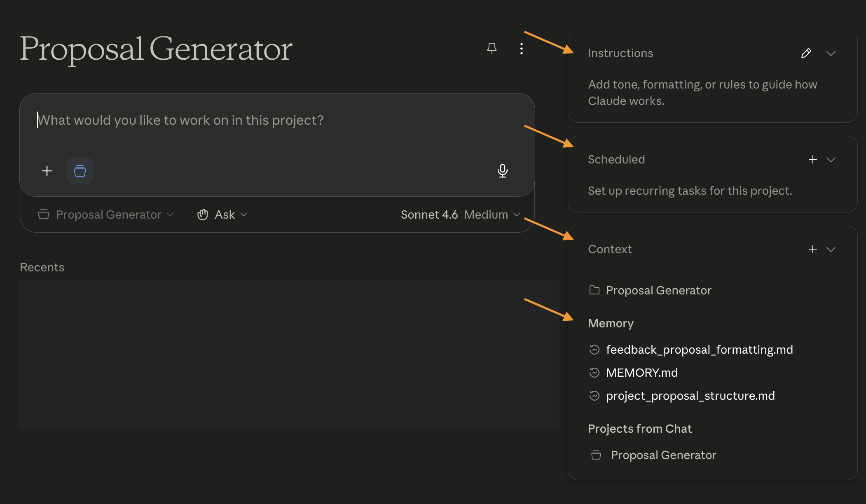This screenshot has height=504, width=866.
Task: Click the history icon beside MEMORY.md
Action: coord(594,373)
